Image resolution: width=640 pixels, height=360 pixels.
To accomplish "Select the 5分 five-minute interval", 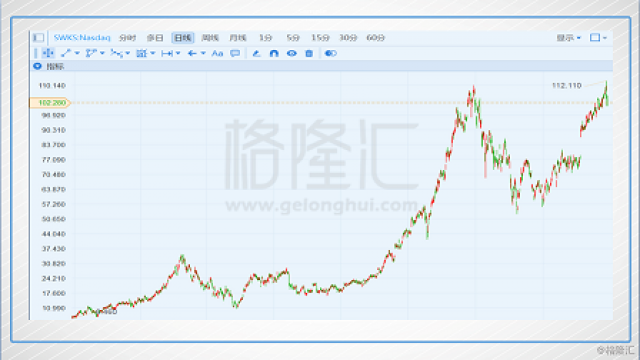I will [293, 38].
